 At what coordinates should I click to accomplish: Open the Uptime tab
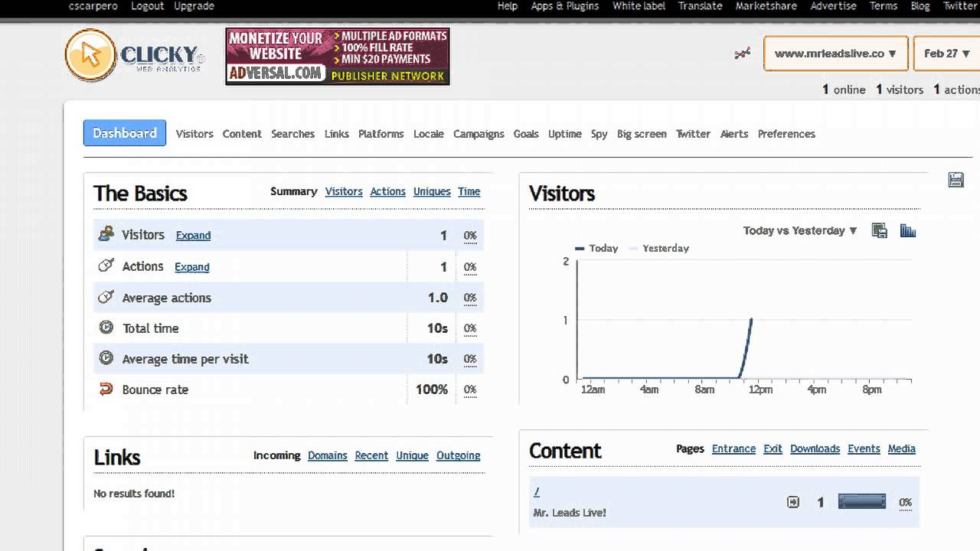click(565, 134)
